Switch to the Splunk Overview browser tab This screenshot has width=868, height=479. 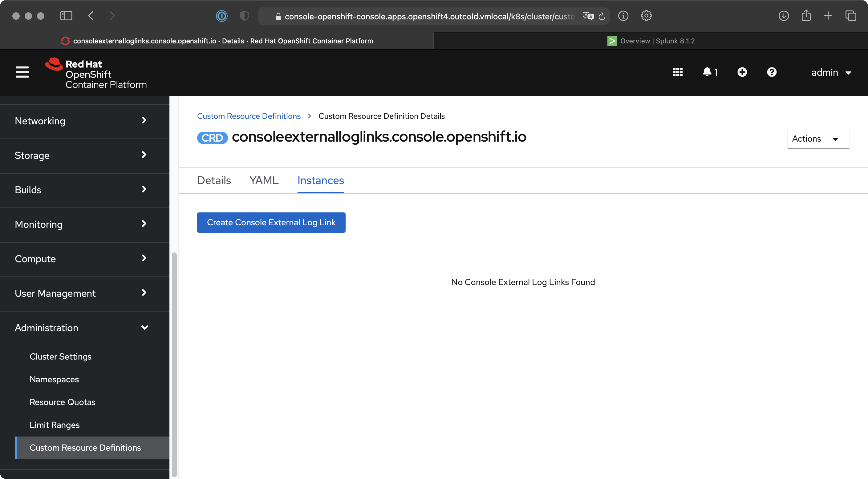pos(651,41)
